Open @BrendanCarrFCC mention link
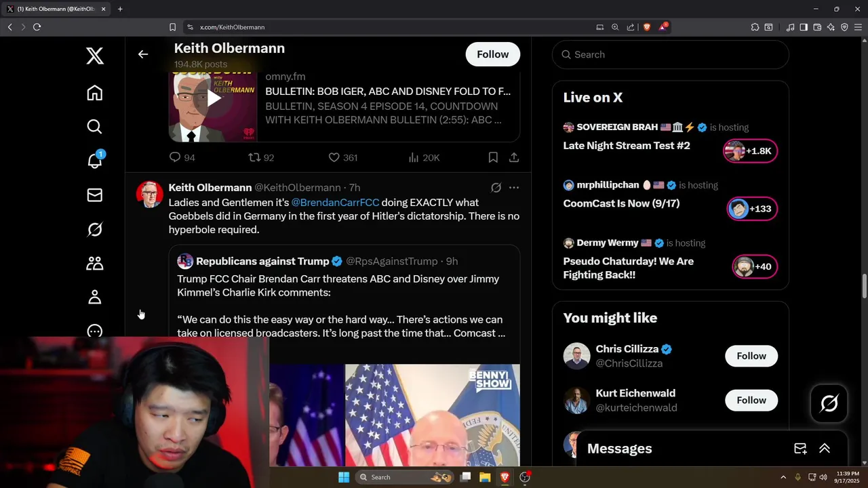Viewport: 868px width, 488px height. pos(335,203)
